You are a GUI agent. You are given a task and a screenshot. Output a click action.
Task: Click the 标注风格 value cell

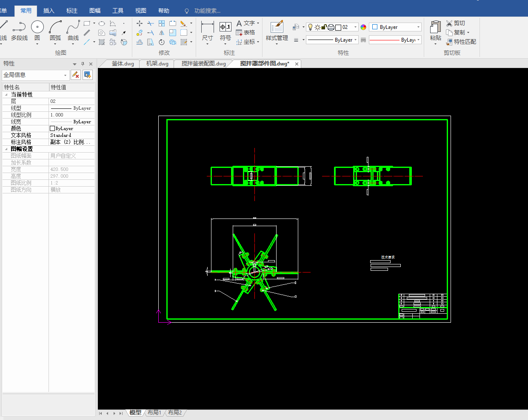click(x=71, y=142)
